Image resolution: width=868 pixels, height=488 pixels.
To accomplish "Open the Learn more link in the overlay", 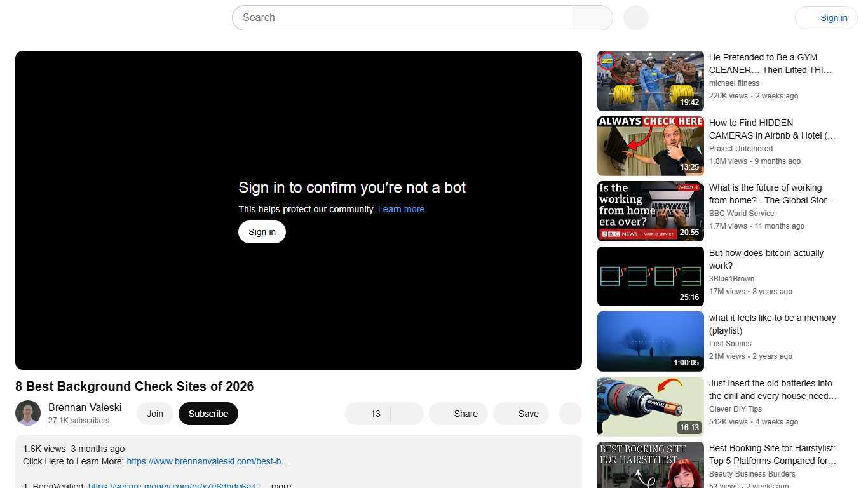I will 401,209.
